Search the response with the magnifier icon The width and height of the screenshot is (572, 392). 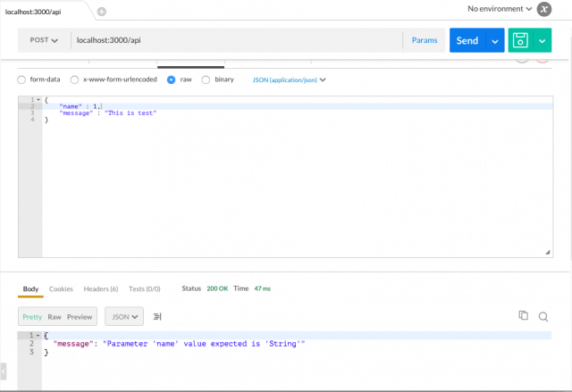pos(543,317)
